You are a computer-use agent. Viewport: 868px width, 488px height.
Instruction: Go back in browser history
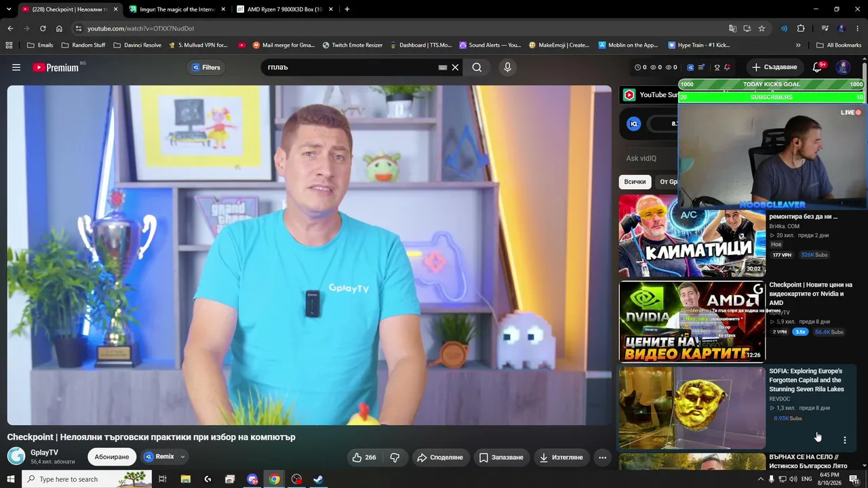coord(10,28)
